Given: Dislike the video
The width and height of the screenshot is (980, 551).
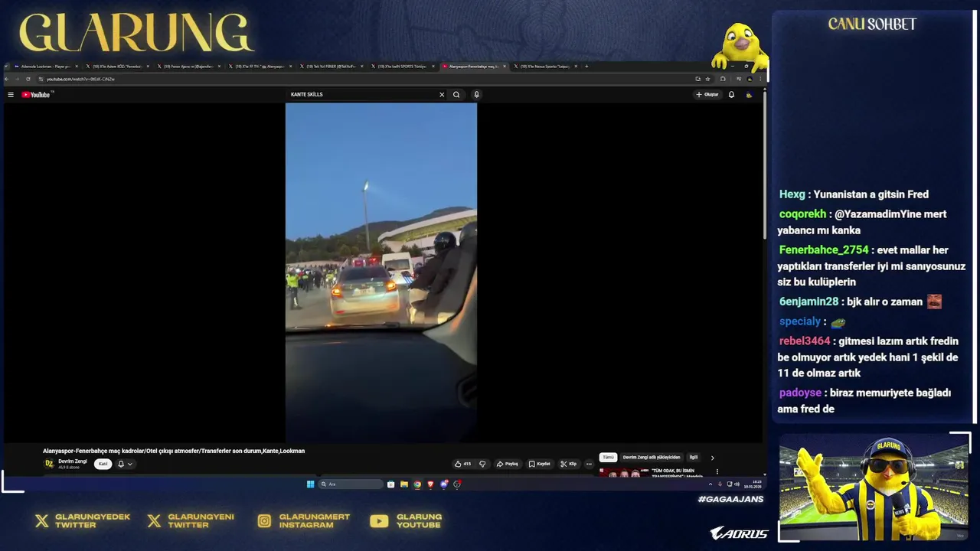Looking at the screenshot, I should (x=482, y=464).
